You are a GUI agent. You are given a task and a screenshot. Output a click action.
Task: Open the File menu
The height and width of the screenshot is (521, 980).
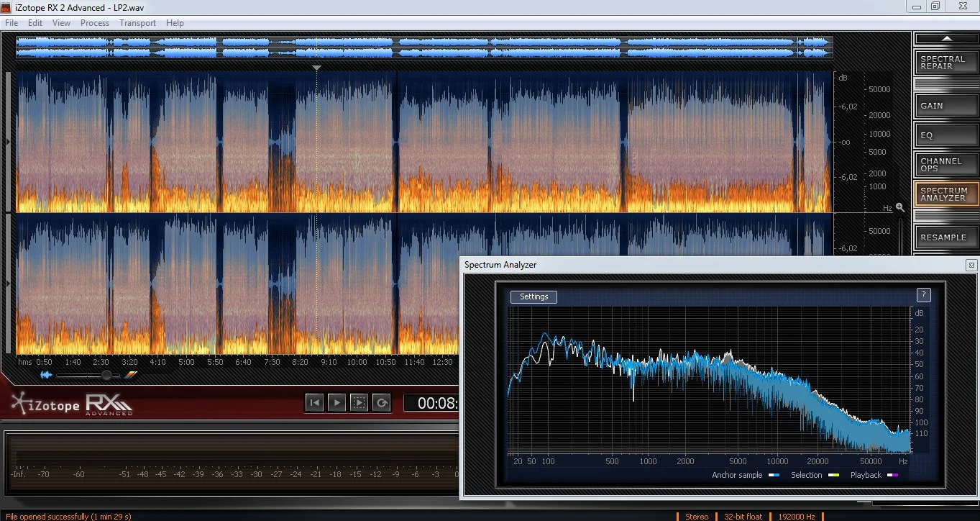point(12,23)
